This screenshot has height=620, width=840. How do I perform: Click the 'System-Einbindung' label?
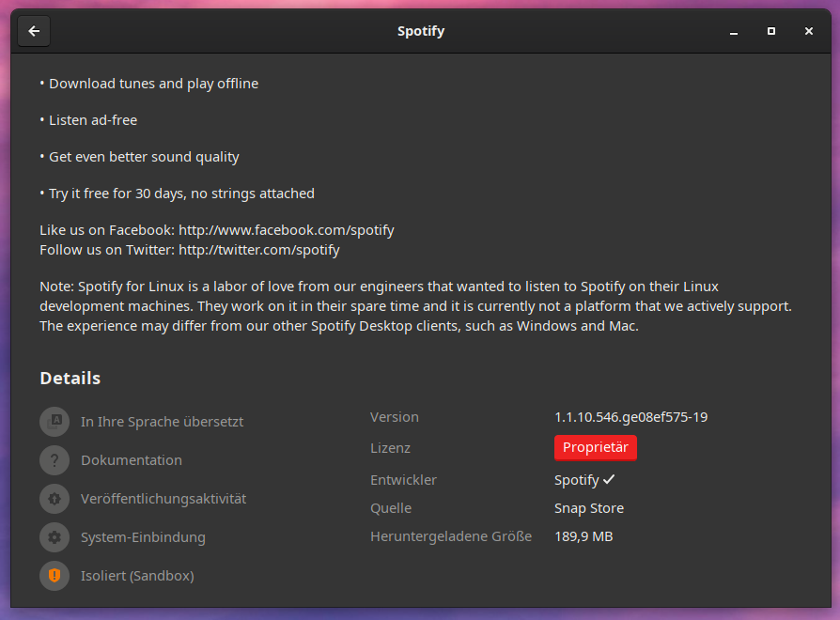tap(143, 537)
